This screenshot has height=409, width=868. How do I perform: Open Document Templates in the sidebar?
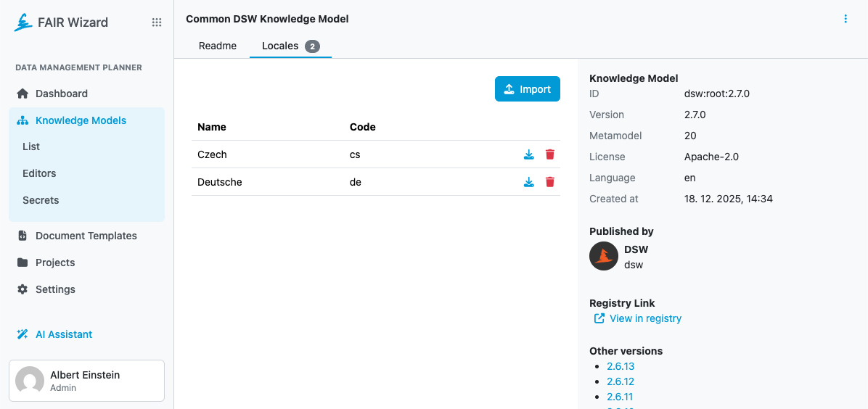pos(86,236)
